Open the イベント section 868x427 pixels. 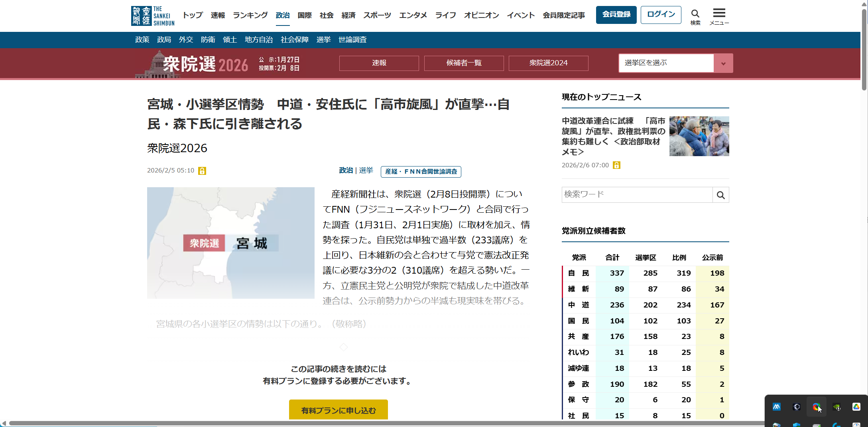click(521, 15)
